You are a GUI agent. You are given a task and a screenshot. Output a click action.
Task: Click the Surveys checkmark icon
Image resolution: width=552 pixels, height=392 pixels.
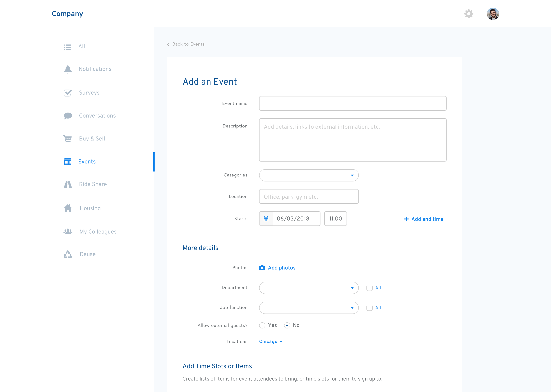pos(68,93)
